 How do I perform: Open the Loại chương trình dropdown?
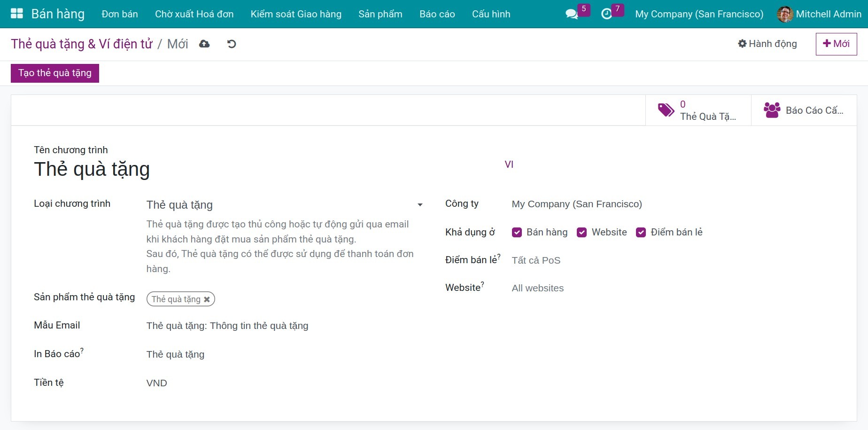(285, 205)
